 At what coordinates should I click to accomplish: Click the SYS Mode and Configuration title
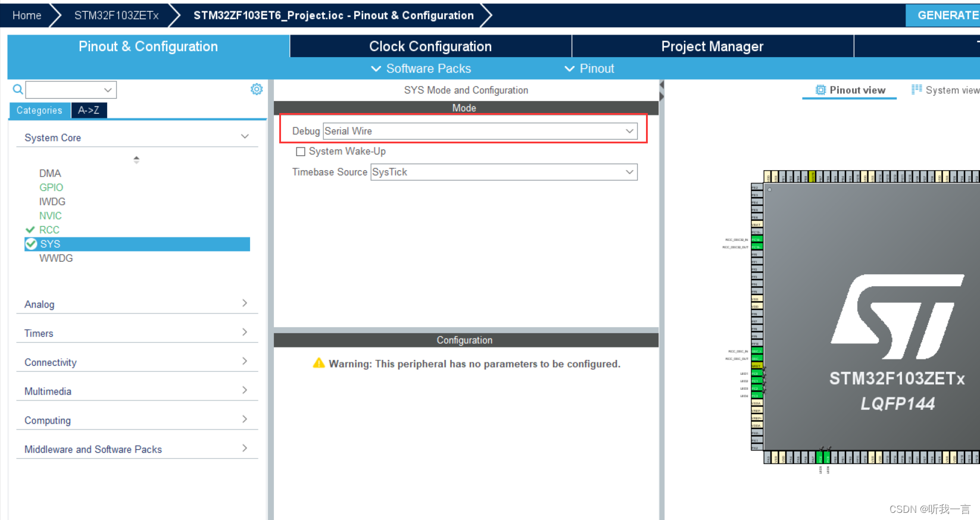tap(466, 90)
